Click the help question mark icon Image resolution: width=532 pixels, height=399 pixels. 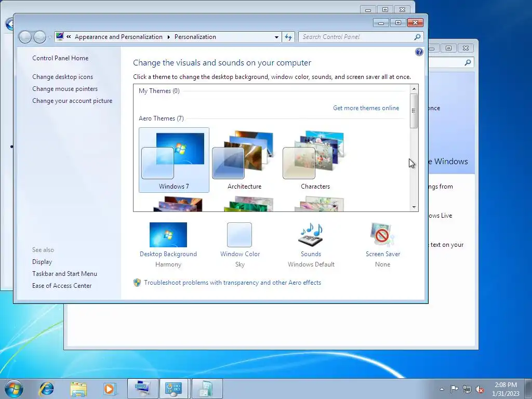(x=419, y=52)
